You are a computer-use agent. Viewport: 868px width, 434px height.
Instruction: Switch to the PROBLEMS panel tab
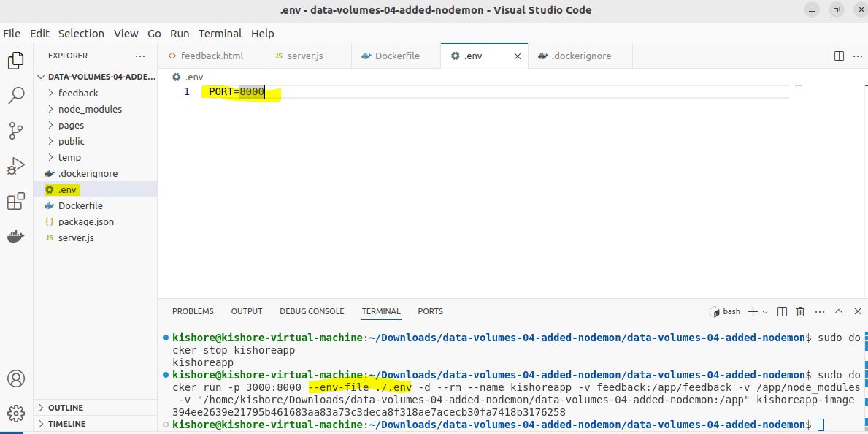point(193,311)
